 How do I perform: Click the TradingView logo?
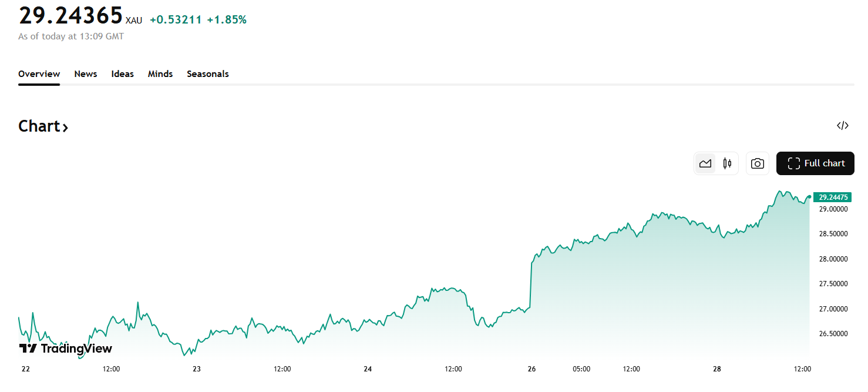(66, 349)
